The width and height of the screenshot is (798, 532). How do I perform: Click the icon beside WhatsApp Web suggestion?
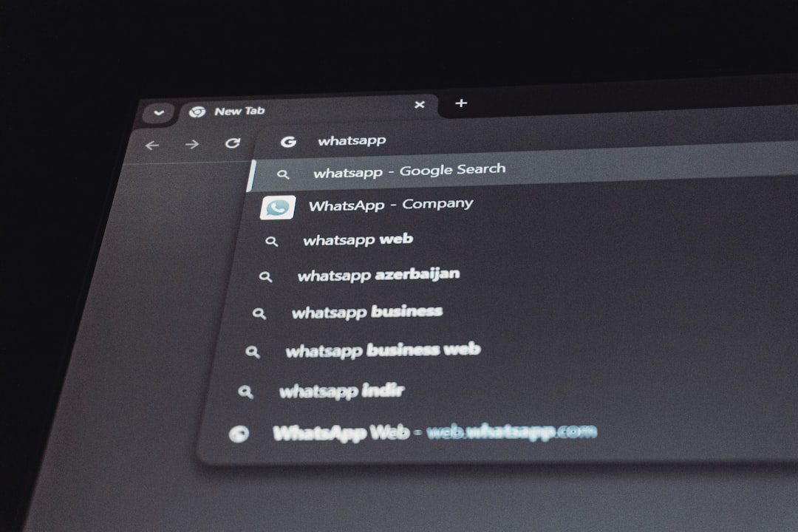(239, 434)
